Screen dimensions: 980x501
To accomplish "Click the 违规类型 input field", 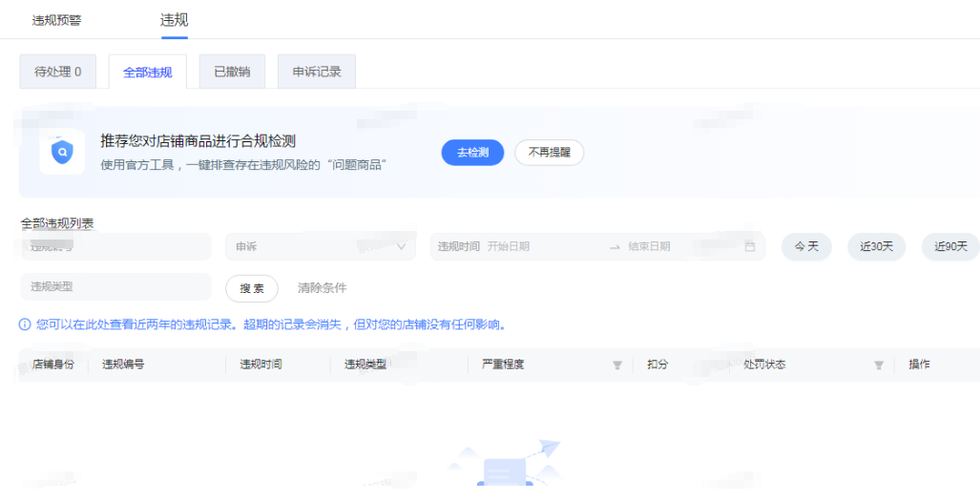I will point(115,286).
